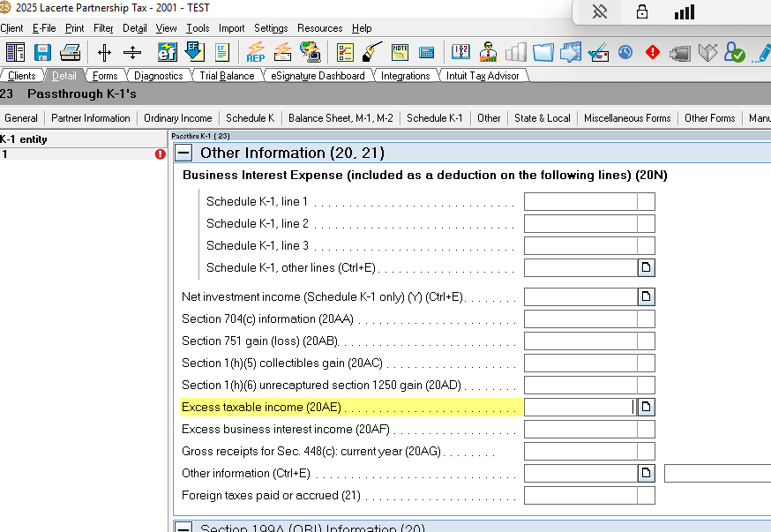
Task: Open detail button for Net investment income
Action: click(647, 297)
